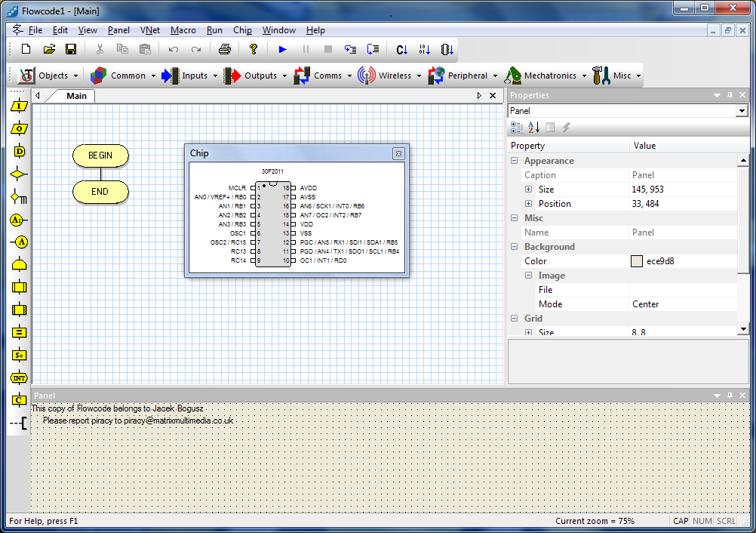Open a file using the folder icon
Viewport: 756px width, 533px height.
pos(49,49)
